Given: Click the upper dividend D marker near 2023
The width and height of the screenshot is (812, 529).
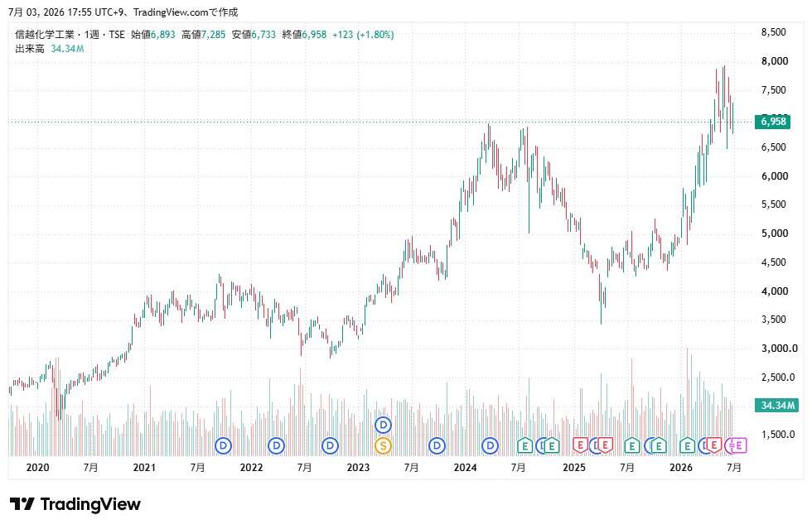Looking at the screenshot, I should pos(383,426).
